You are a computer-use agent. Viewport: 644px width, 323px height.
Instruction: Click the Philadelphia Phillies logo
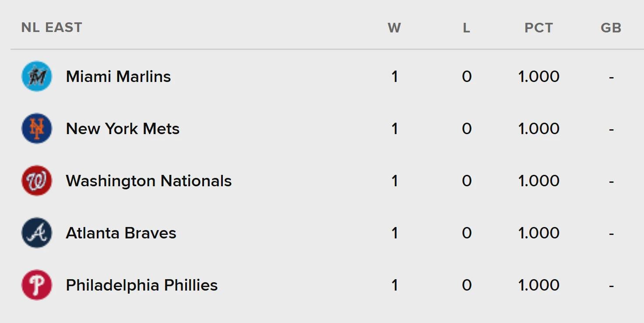(x=36, y=284)
